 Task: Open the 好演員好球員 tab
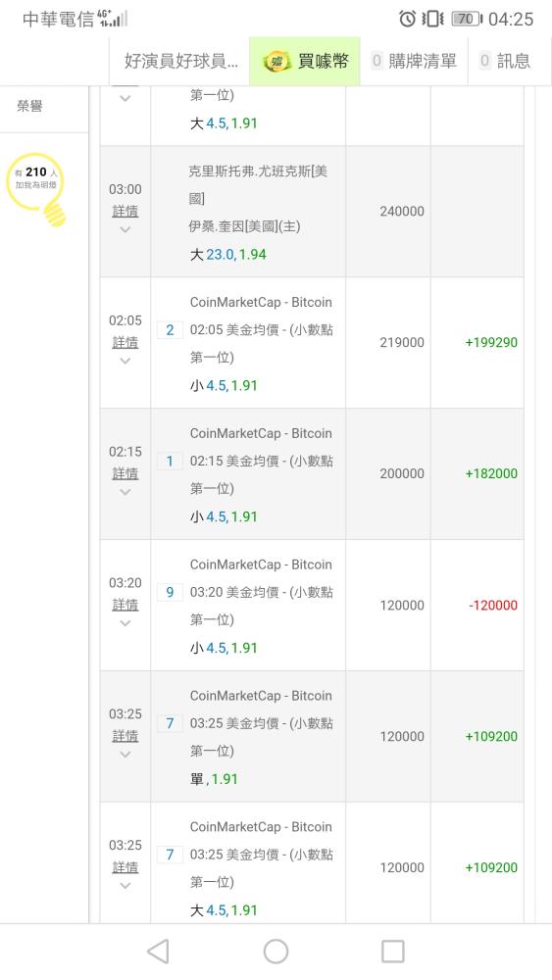(x=180, y=61)
